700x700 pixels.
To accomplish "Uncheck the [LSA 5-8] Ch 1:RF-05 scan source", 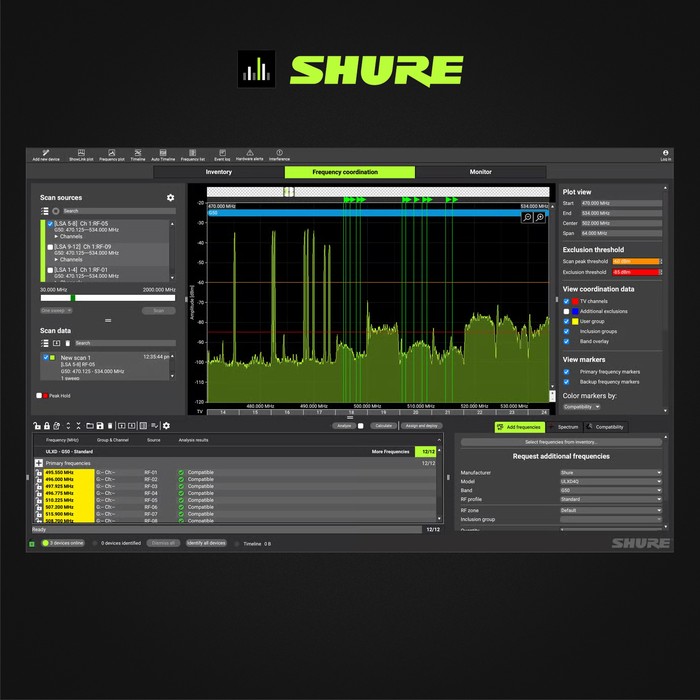I will tap(50, 224).
